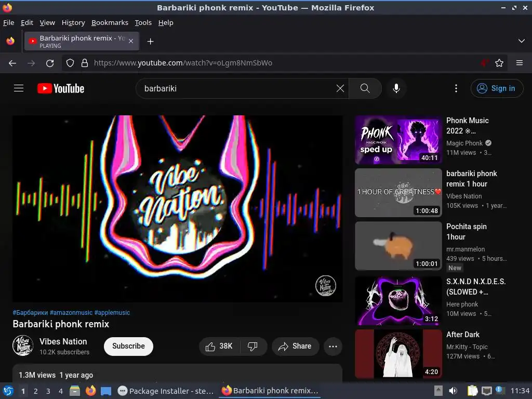Image resolution: width=532 pixels, height=399 pixels.
Task: List all tabs dropdown chevron
Action: (x=522, y=41)
